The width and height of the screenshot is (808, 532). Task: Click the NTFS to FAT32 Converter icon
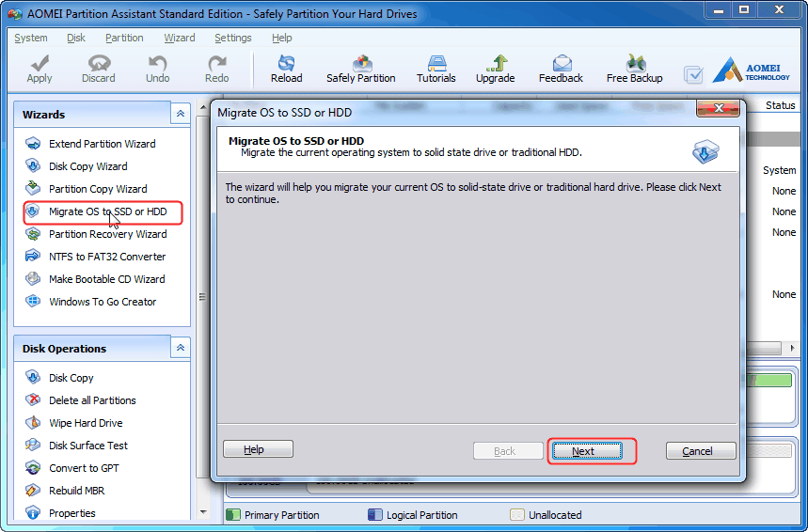(33, 256)
